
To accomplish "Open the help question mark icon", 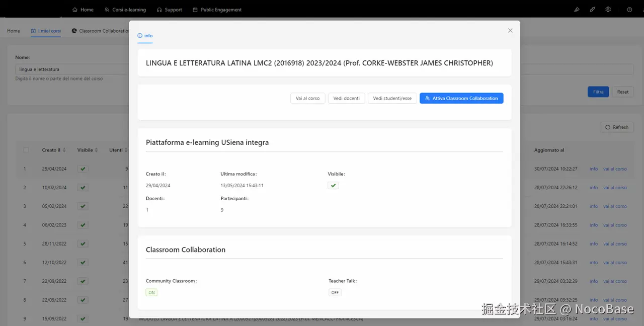I will pos(629,10).
